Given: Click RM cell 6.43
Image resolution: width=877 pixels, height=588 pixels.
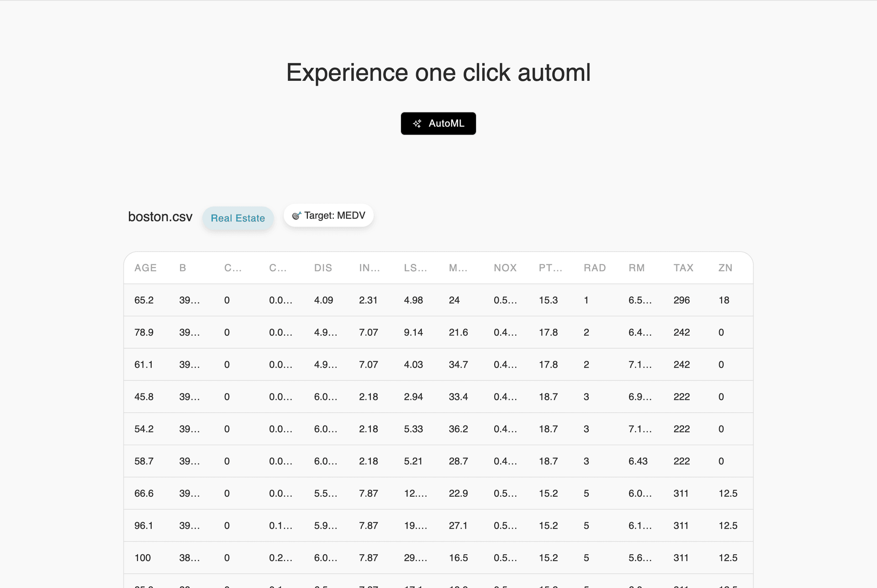Looking at the screenshot, I should click(x=638, y=461).
